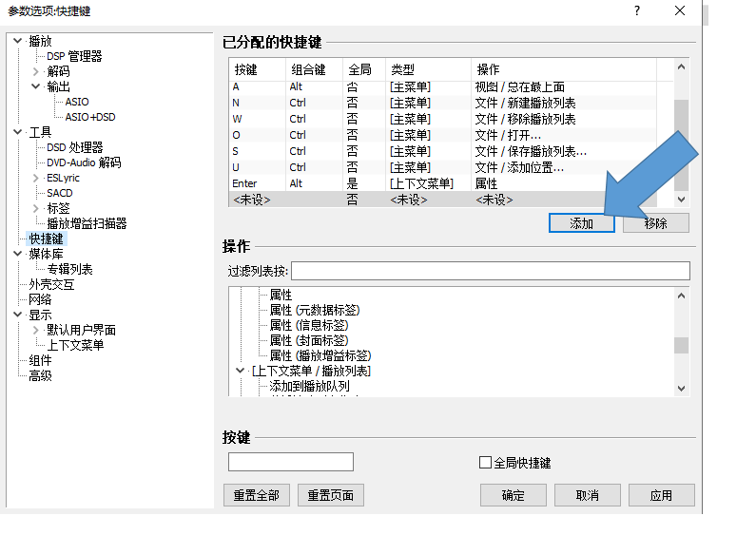
Task: Open the 播放增益扫描器 page
Action: (x=87, y=223)
